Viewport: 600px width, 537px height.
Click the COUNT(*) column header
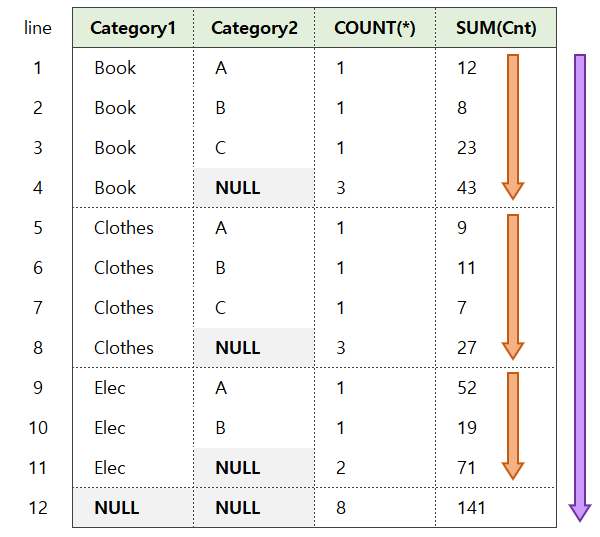[375, 28]
